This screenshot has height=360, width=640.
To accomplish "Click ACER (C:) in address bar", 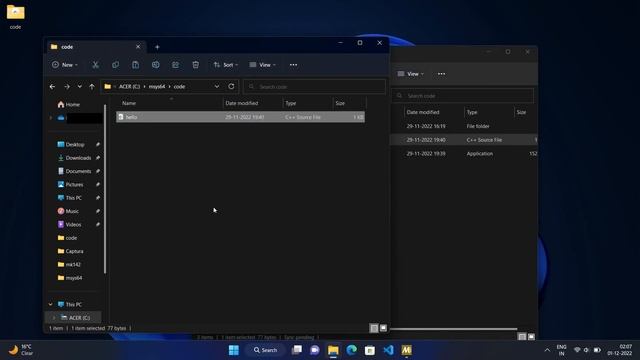I will 129,87.
